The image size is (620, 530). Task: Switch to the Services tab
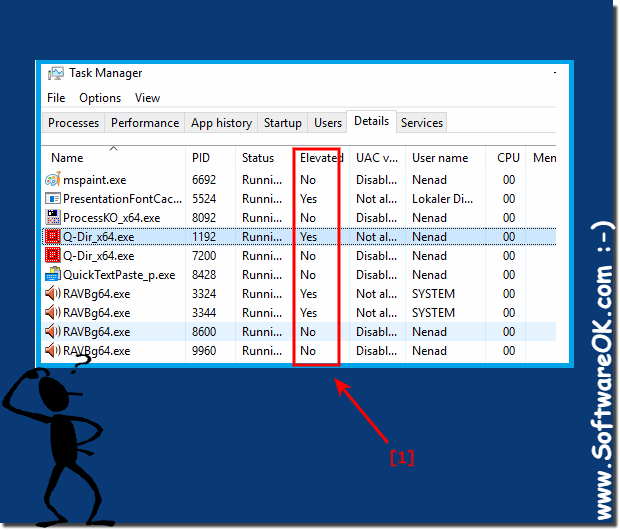coord(422,123)
